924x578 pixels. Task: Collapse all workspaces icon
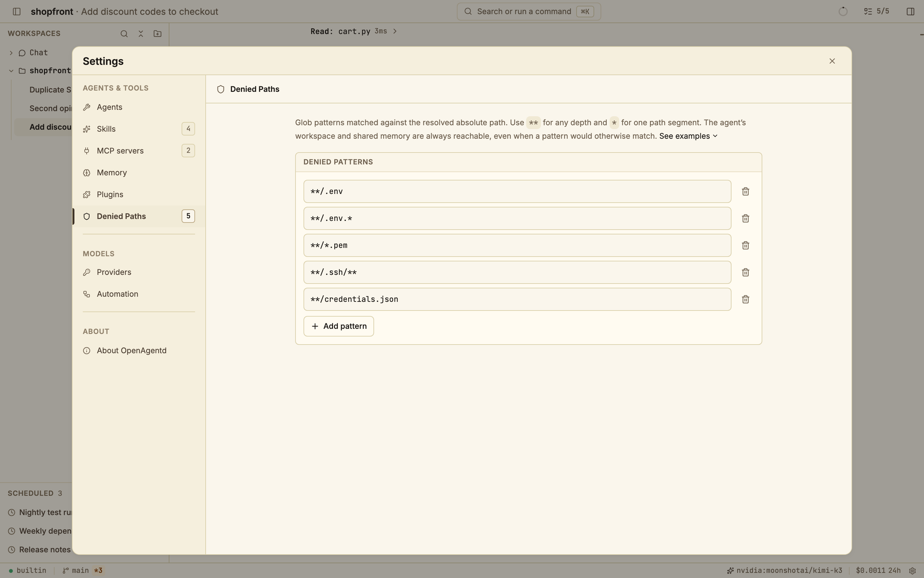pos(141,34)
